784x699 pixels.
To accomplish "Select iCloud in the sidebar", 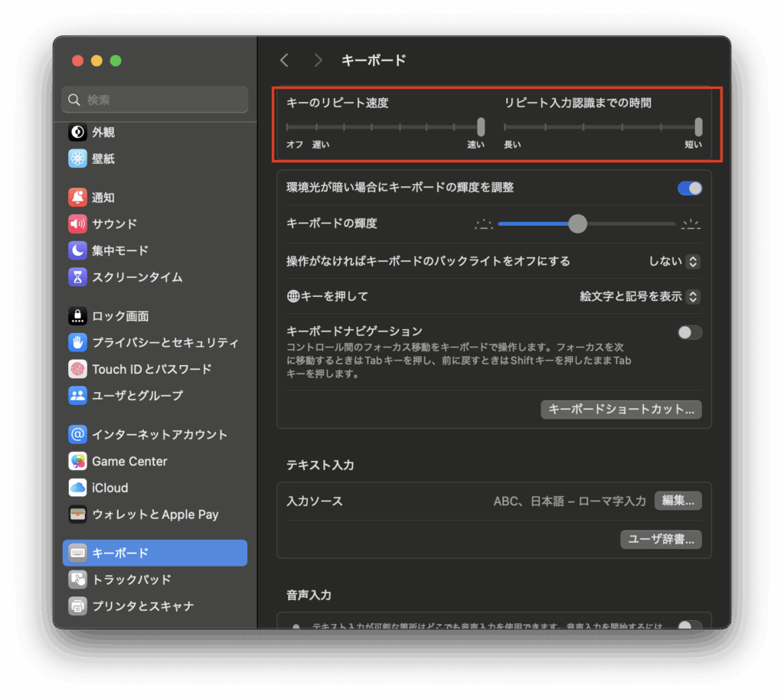I will click(x=109, y=488).
